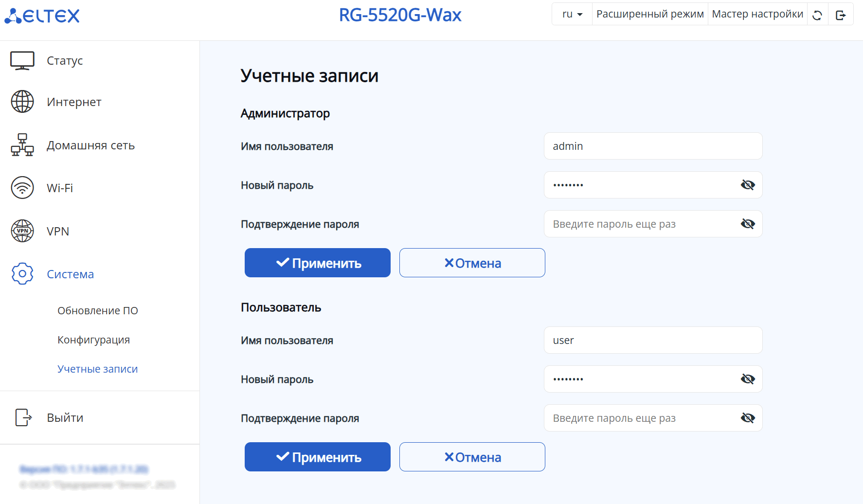Click the Internet globe icon
This screenshot has height=504, width=863.
pos(22,102)
